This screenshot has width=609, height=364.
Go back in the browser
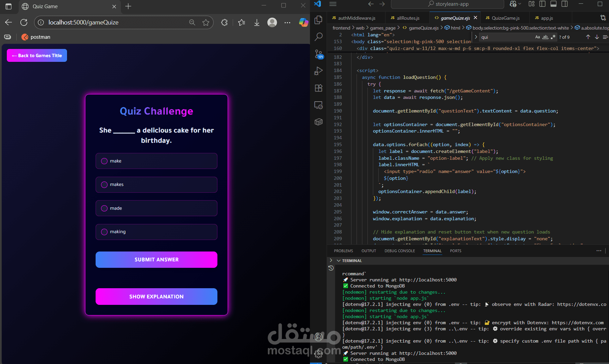(x=9, y=22)
